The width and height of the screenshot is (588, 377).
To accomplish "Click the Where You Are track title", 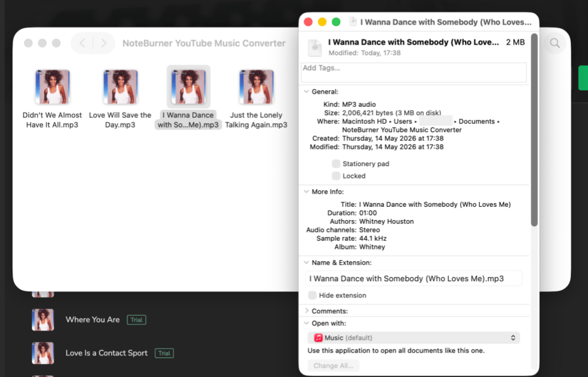I will (x=93, y=319).
